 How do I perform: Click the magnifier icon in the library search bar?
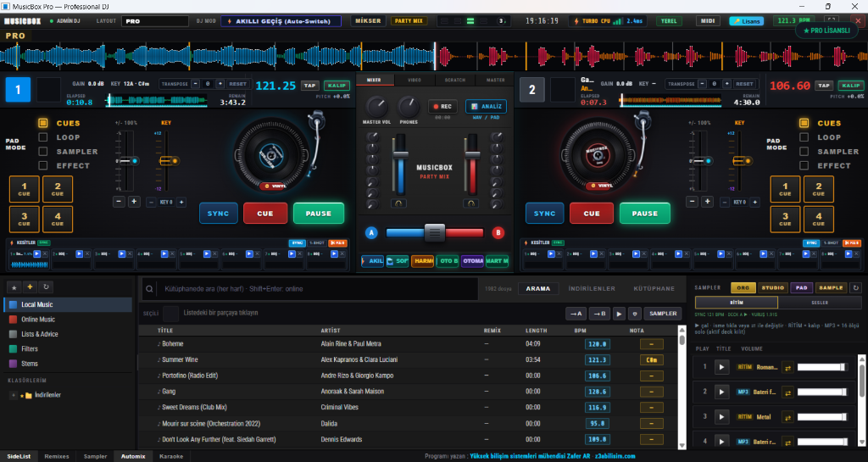pyautogui.click(x=149, y=289)
